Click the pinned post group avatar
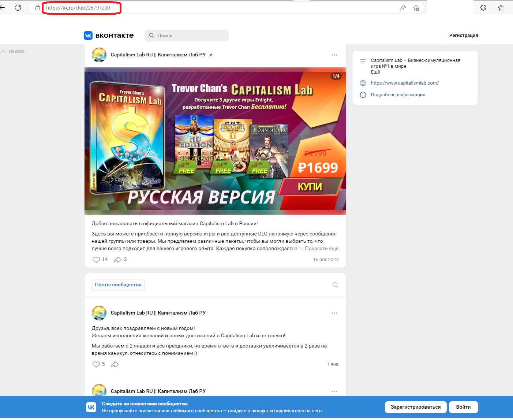The image size is (513, 420). pos(99,55)
